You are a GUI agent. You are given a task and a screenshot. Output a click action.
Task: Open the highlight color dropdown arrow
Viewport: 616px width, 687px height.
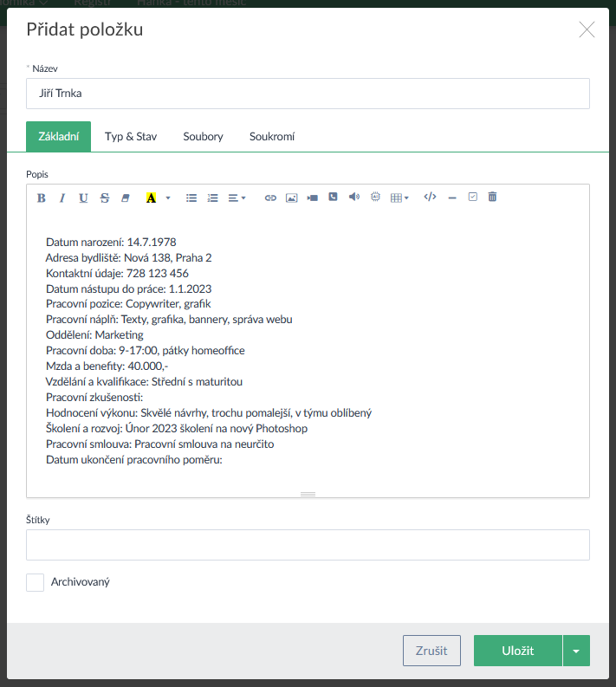(168, 198)
